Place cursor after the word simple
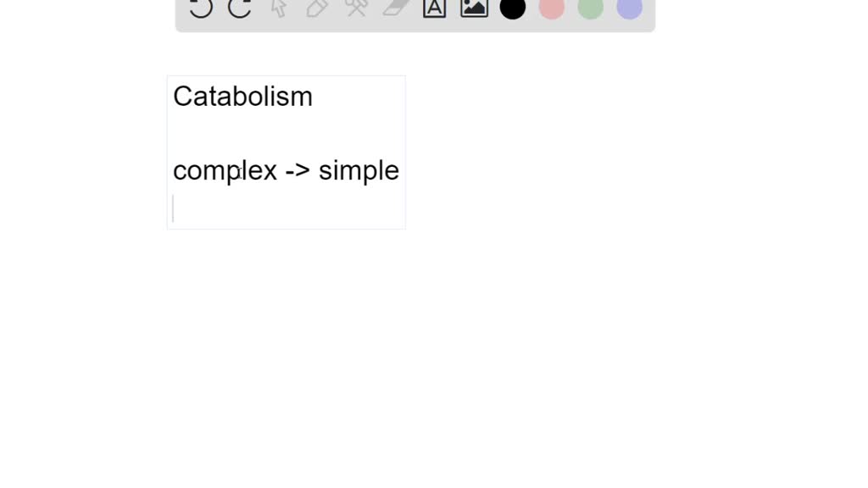Screen dimensions: 868x488 pyautogui.click(x=399, y=170)
